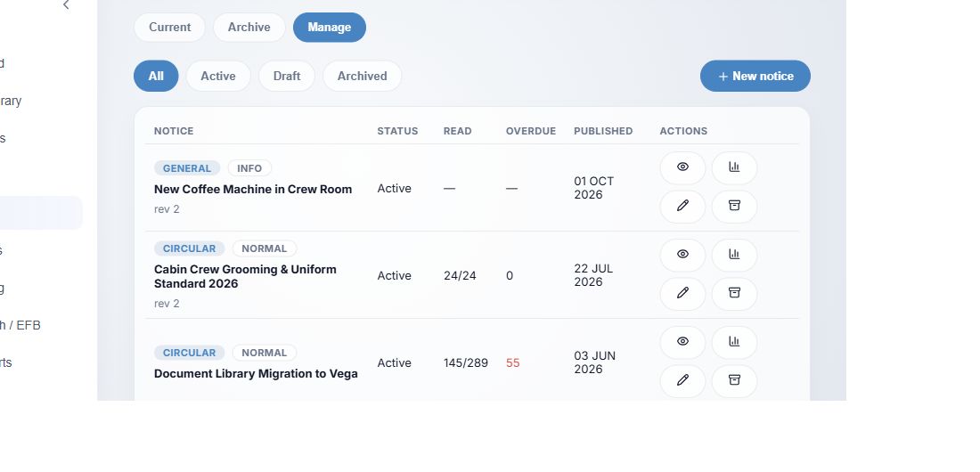The image size is (980, 472).
Task: Select the Manage tab
Action: 330,28
